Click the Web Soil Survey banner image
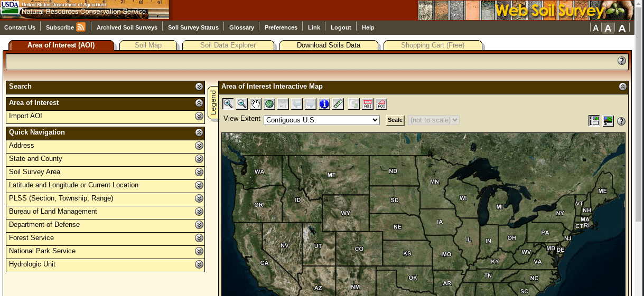Screen dimensions: 644x296 (x=526, y=10)
